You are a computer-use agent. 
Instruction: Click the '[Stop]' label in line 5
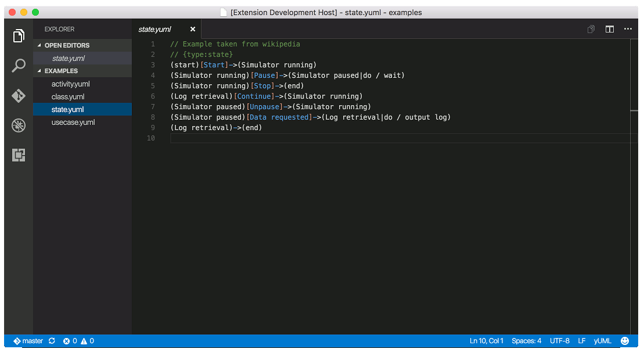[262, 86]
